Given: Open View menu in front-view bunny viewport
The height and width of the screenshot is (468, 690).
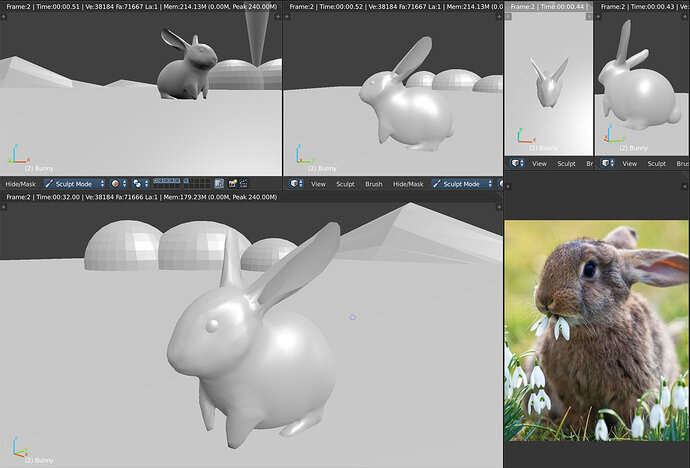Looking at the screenshot, I should coord(539,164).
